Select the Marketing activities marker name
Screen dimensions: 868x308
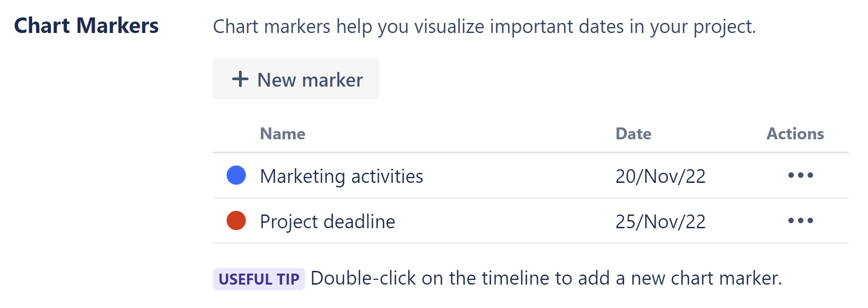341,176
